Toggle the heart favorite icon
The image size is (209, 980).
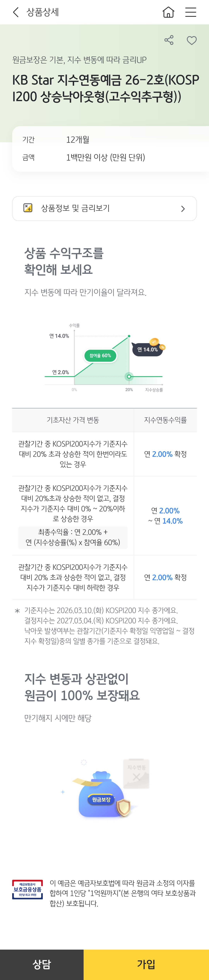[x=192, y=40]
